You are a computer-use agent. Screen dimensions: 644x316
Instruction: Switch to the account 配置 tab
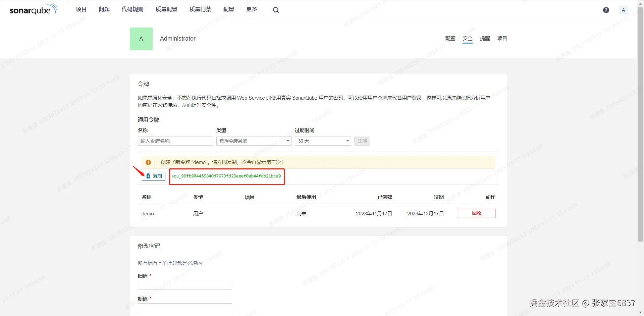[450, 39]
